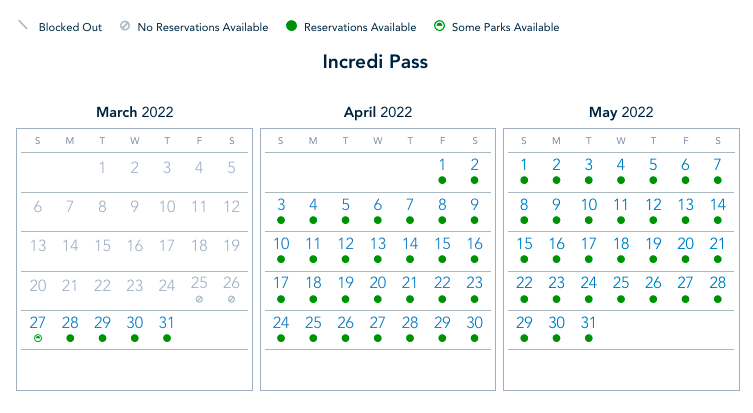Click the Incredi Pass title
The image size is (753, 413).
(x=375, y=62)
